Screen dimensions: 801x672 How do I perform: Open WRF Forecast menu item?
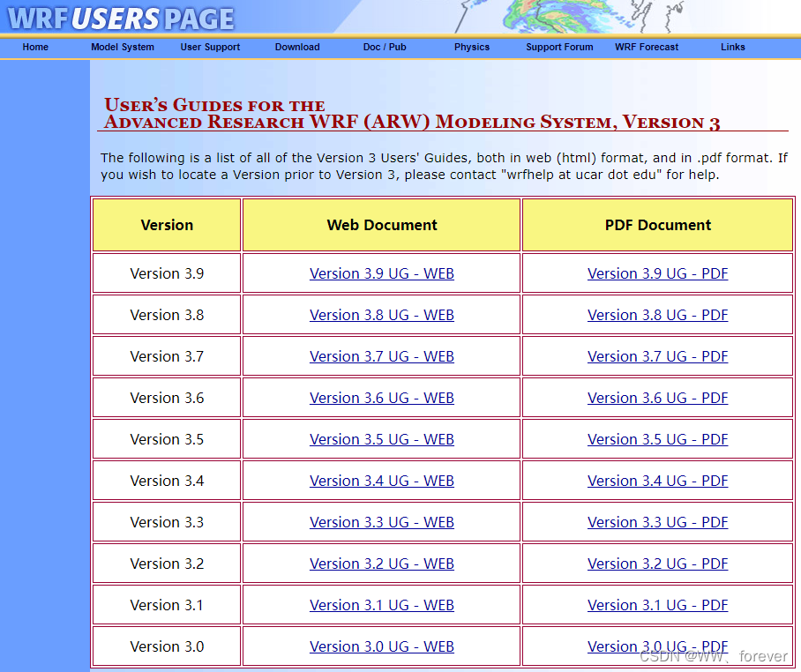647,47
